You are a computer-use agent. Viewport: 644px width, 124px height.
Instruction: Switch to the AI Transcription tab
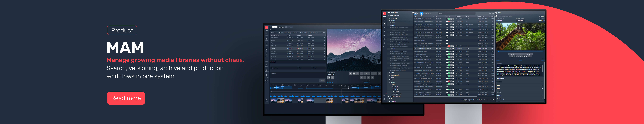pos(314,33)
